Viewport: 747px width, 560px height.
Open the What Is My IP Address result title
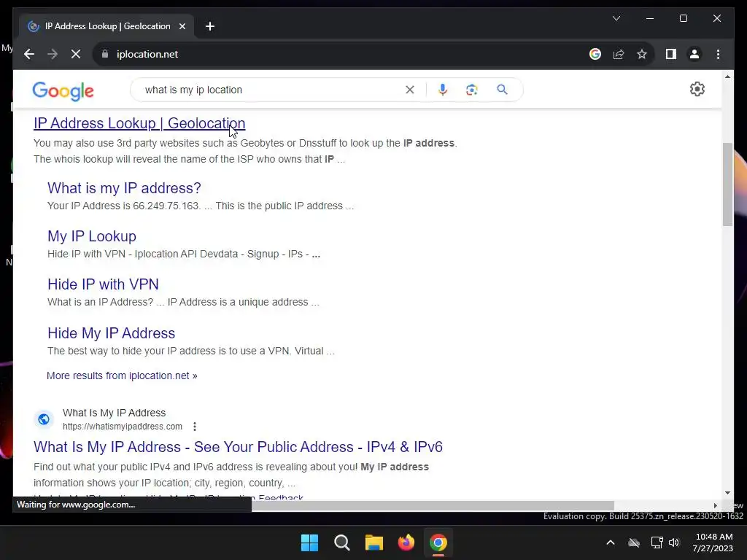(x=239, y=447)
